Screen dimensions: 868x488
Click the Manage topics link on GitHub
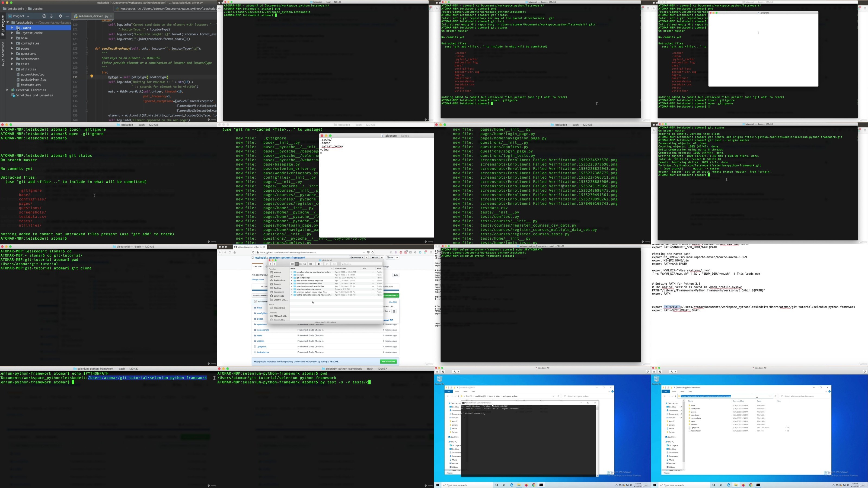pyautogui.click(x=258, y=280)
